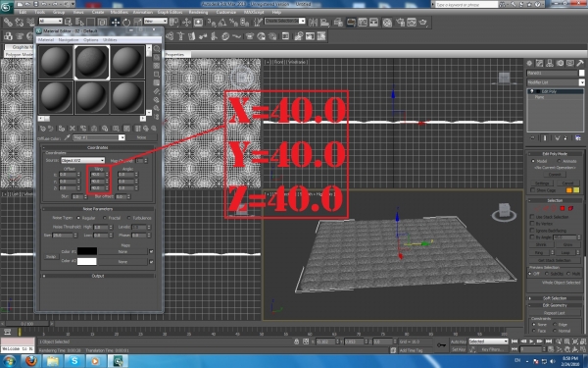Image resolution: width=588 pixels, height=368 pixels.
Task: Toggle the Color #2 map checkbox
Action: pyautogui.click(x=151, y=262)
